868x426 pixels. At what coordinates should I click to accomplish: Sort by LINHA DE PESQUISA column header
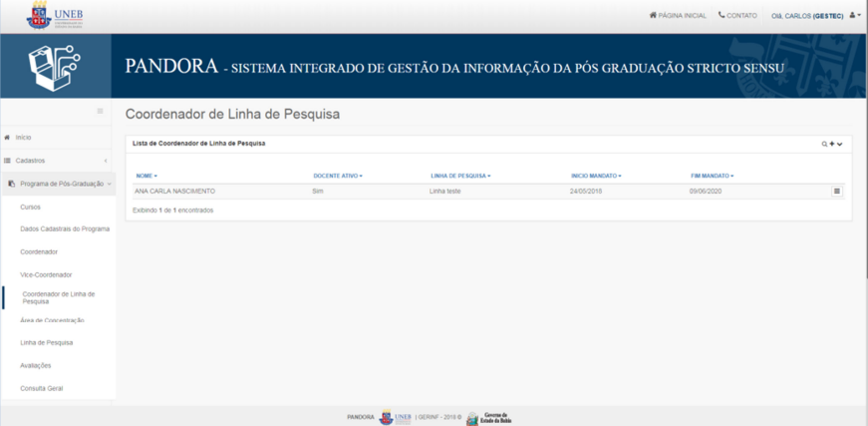click(x=460, y=176)
